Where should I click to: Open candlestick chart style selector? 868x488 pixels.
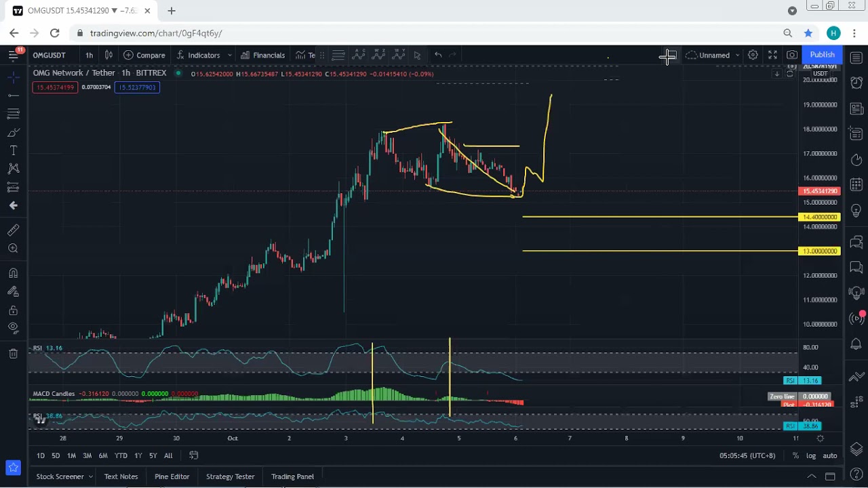pos(108,55)
